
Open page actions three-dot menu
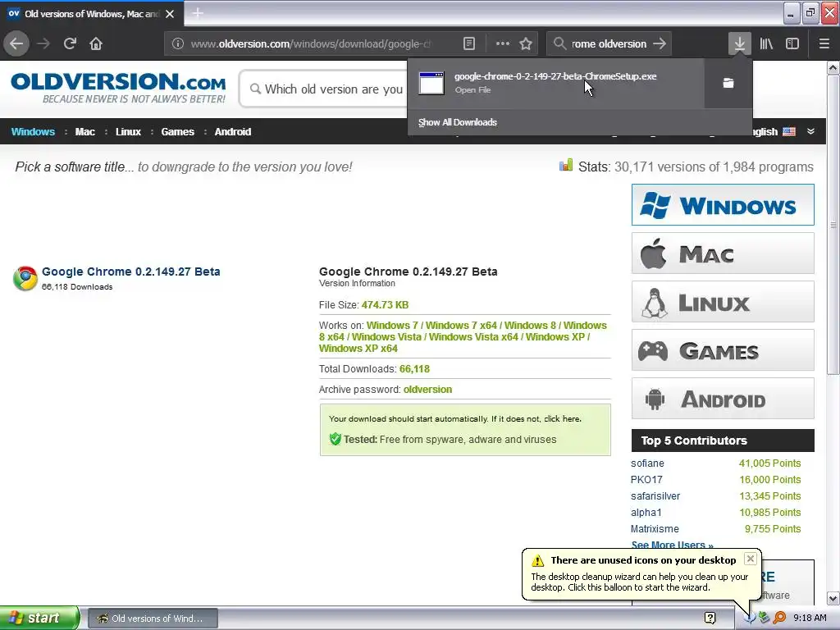503,44
